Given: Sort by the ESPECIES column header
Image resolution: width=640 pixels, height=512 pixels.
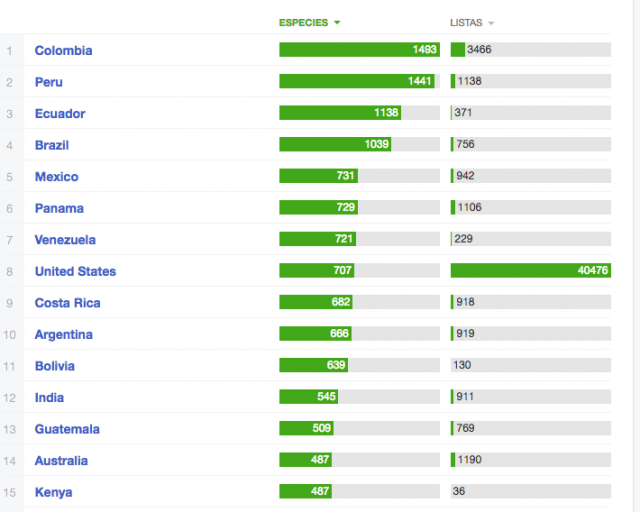Looking at the screenshot, I should click(x=309, y=22).
